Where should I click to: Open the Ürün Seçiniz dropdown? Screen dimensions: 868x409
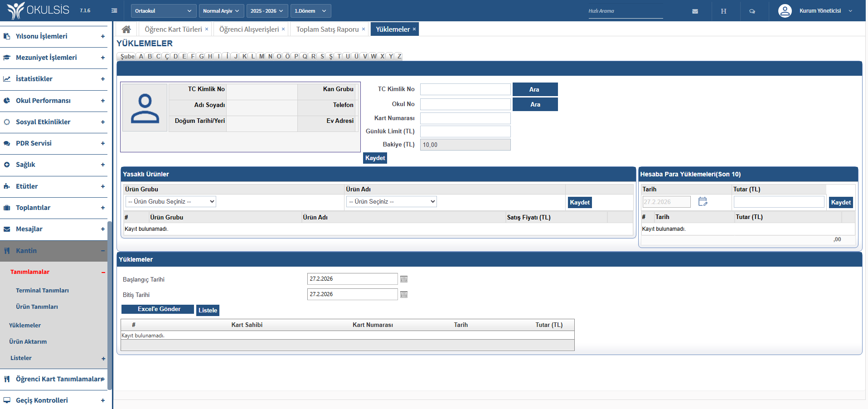pyautogui.click(x=391, y=202)
